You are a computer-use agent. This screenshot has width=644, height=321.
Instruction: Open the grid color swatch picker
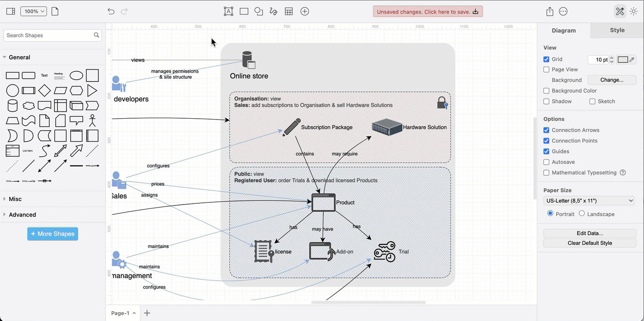pyautogui.click(x=623, y=59)
